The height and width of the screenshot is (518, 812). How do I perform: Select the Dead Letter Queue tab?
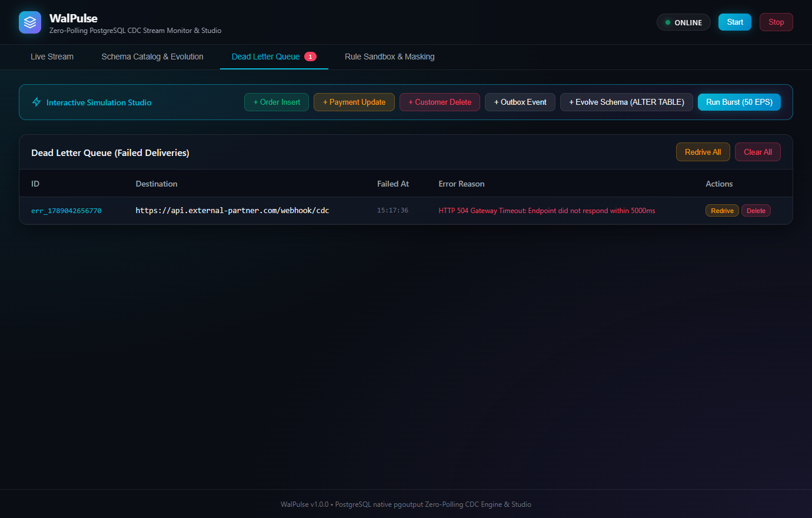274,57
